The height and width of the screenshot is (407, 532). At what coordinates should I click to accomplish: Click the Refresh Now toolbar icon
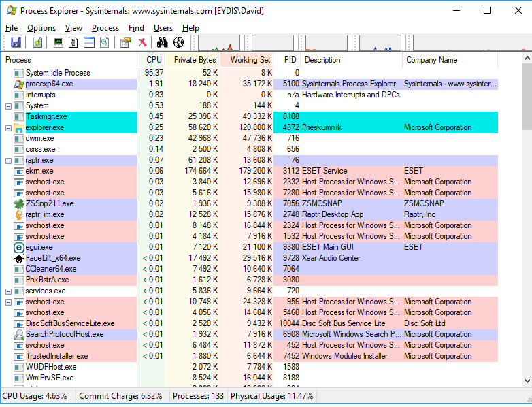(x=37, y=42)
